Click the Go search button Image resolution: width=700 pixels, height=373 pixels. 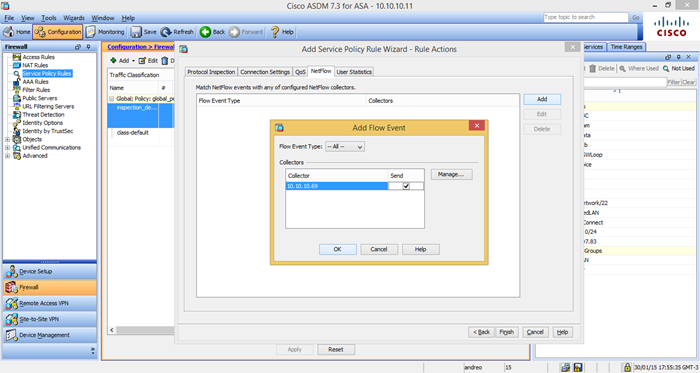click(x=636, y=17)
